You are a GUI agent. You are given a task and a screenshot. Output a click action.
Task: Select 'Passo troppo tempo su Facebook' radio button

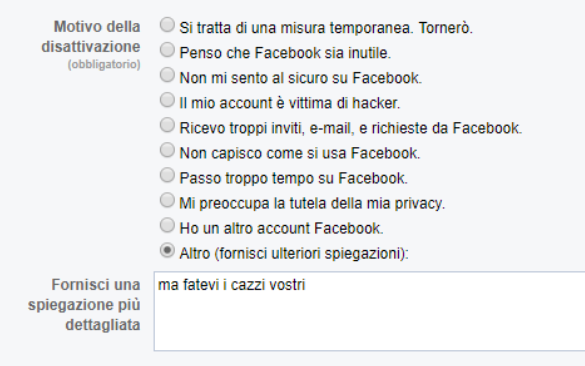click(x=167, y=175)
